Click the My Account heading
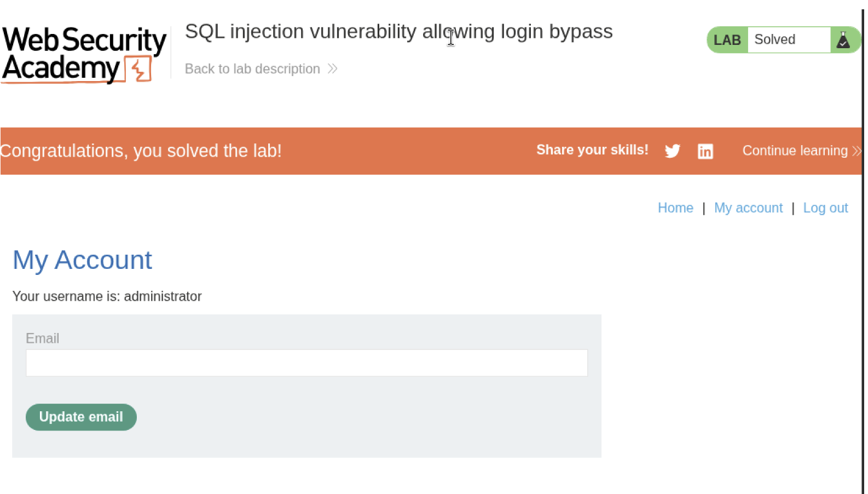 (x=82, y=260)
